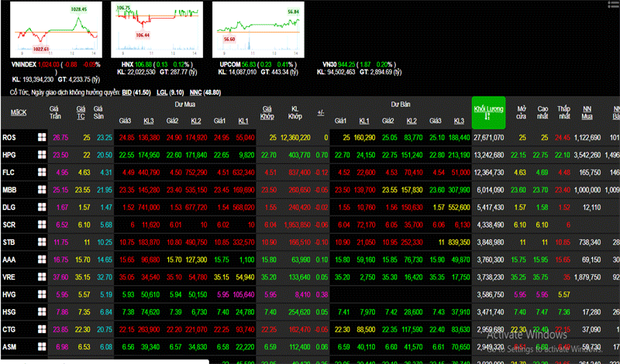Image resolution: width=620 pixels, height=364 pixels.
Task: Open the grid icon for HVG
Action: [42, 294]
